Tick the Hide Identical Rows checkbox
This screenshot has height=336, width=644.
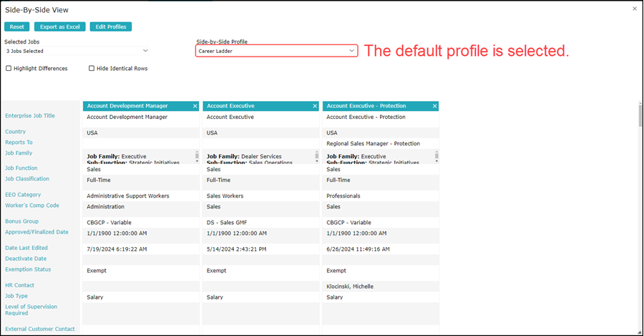click(x=92, y=68)
